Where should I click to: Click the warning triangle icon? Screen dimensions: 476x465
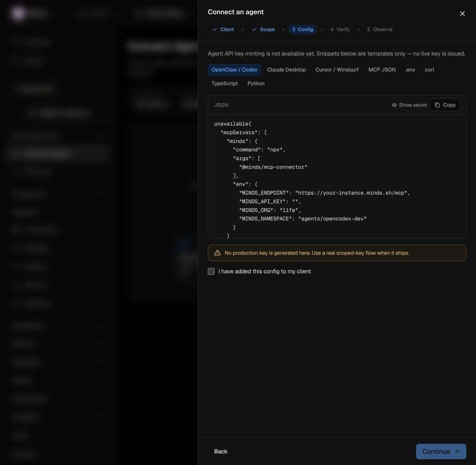[x=217, y=253]
